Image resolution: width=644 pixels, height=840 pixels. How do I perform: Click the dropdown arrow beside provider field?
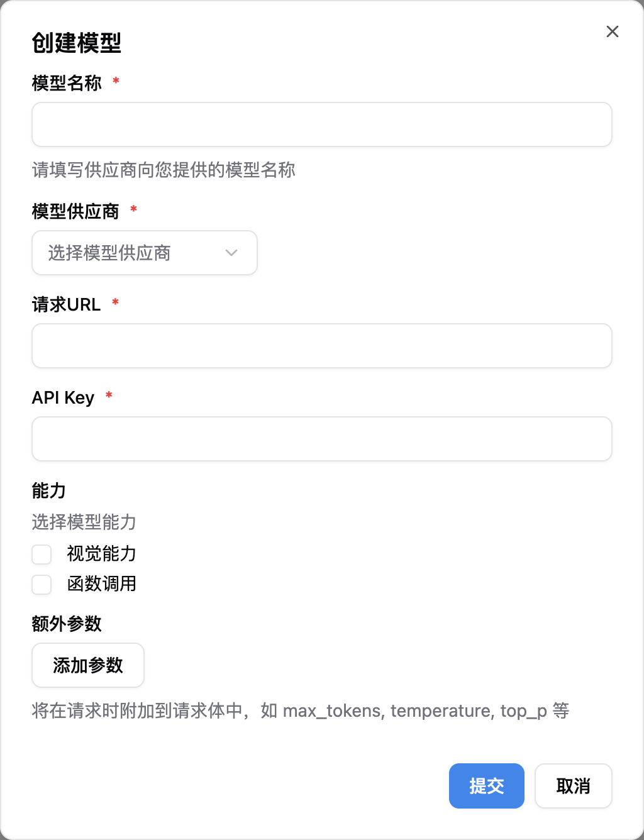click(x=231, y=253)
